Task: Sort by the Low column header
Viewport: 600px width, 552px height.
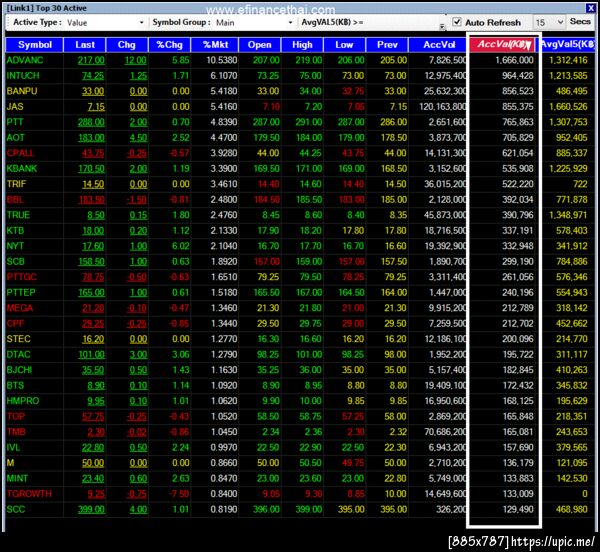Action: point(344,45)
